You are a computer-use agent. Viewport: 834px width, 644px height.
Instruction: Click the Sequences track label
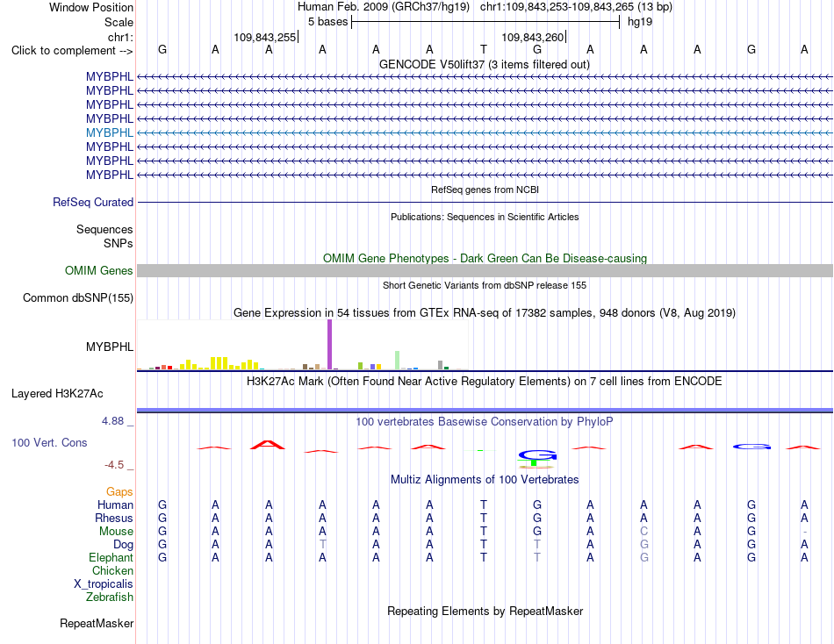tap(104, 229)
